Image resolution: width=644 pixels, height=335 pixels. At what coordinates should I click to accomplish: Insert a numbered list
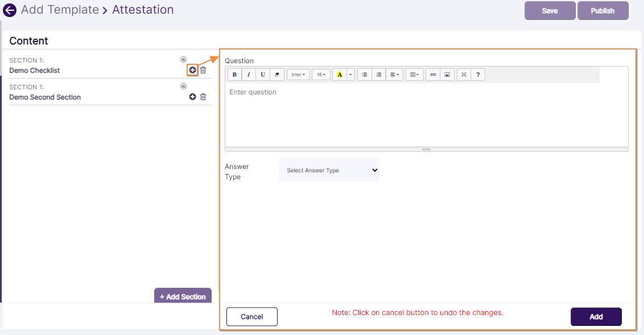pos(378,74)
